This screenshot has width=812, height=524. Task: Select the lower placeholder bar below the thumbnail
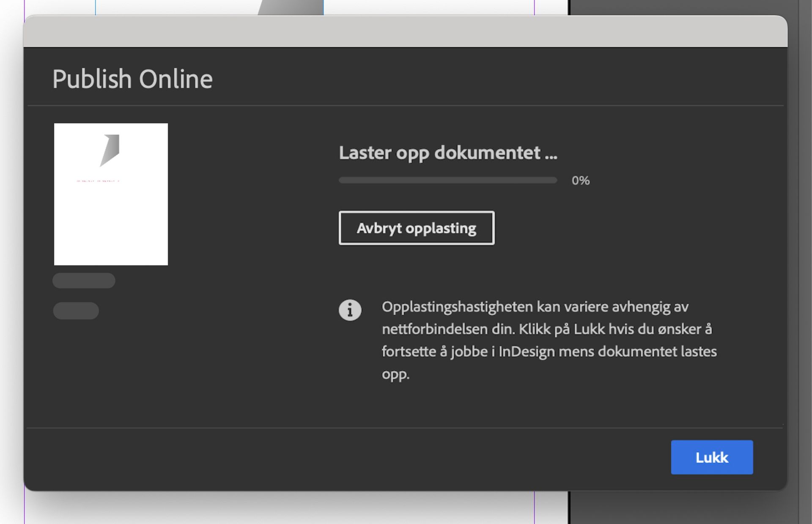76,311
